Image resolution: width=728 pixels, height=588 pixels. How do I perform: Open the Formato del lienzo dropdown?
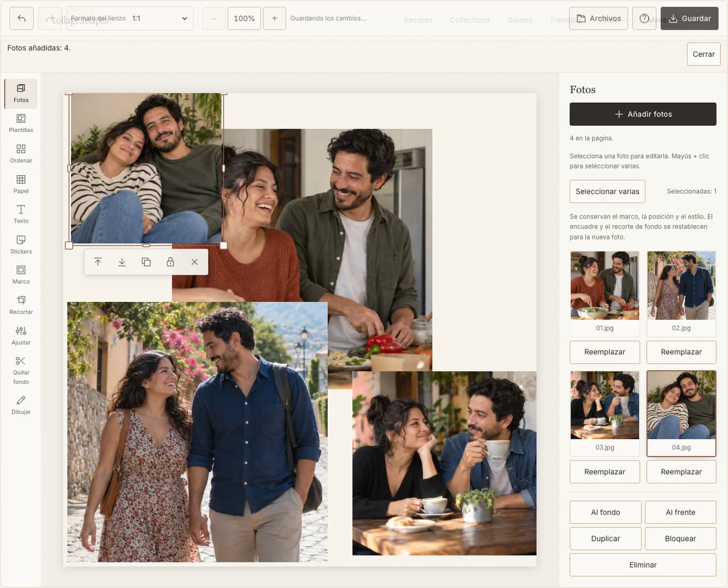[130, 18]
